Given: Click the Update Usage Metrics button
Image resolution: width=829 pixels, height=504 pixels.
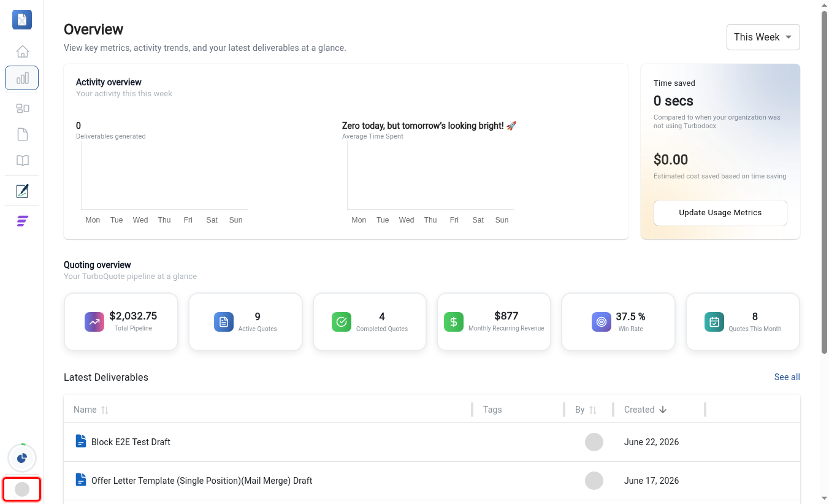Looking at the screenshot, I should pos(720,213).
